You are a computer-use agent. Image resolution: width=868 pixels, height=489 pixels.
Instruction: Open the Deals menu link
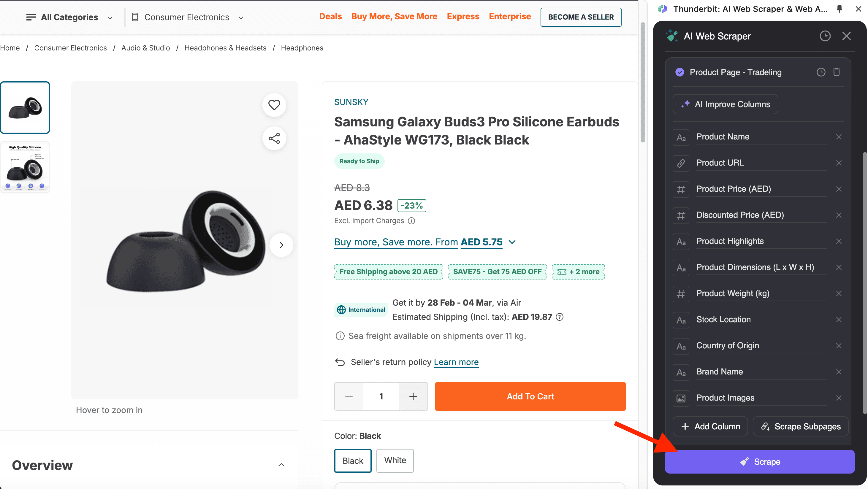tap(330, 17)
